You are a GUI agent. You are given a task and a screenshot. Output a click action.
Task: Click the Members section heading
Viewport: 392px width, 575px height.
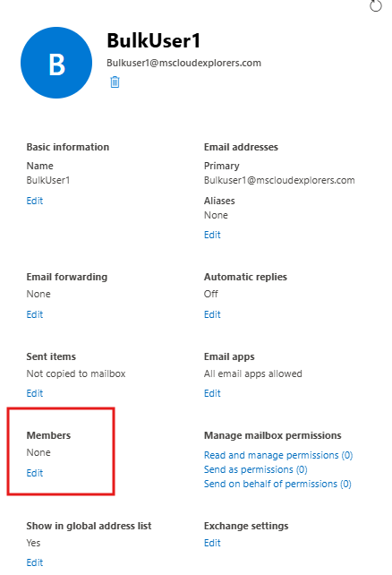click(x=48, y=435)
